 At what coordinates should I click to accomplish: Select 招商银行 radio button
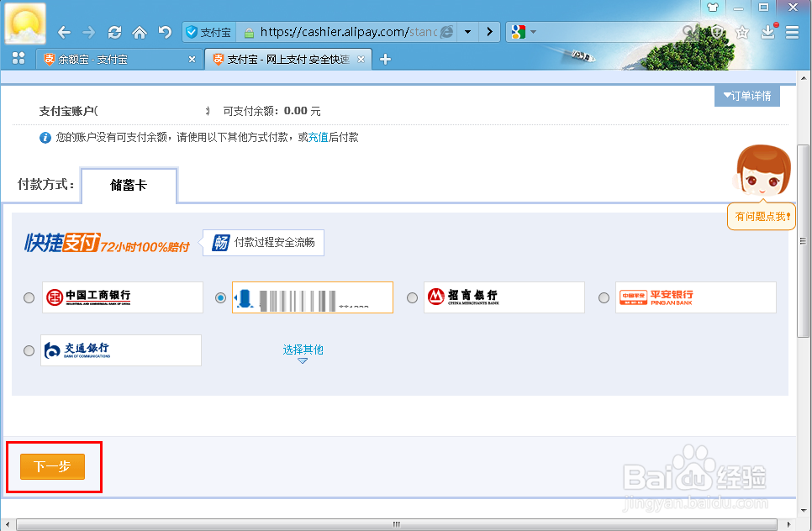tap(412, 297)
